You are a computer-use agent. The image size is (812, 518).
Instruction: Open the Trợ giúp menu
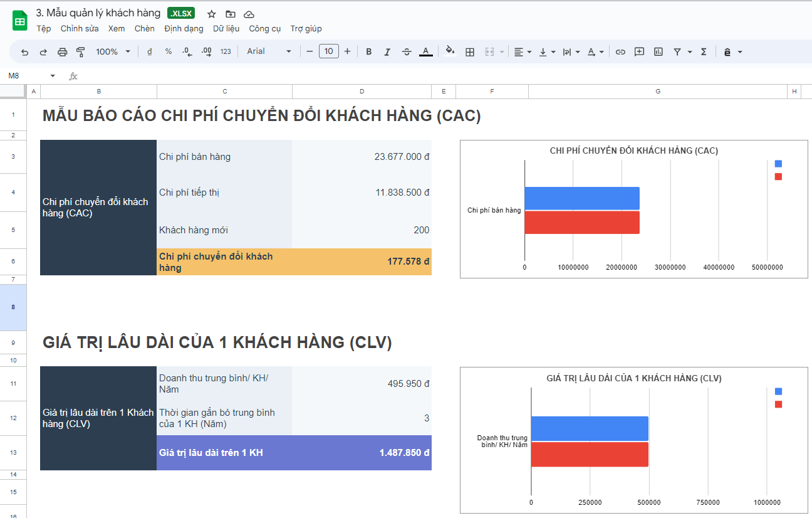[x=306, y=28]
